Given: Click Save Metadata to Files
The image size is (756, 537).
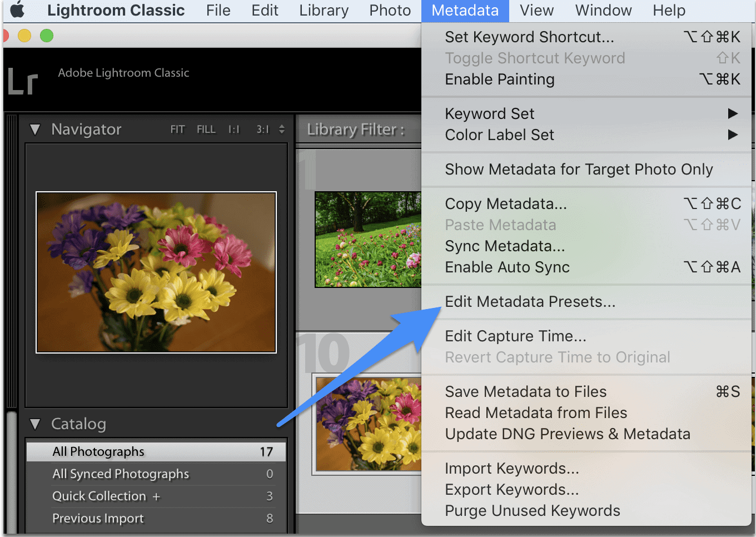Looking at the screenshot, I should point(525,391).
